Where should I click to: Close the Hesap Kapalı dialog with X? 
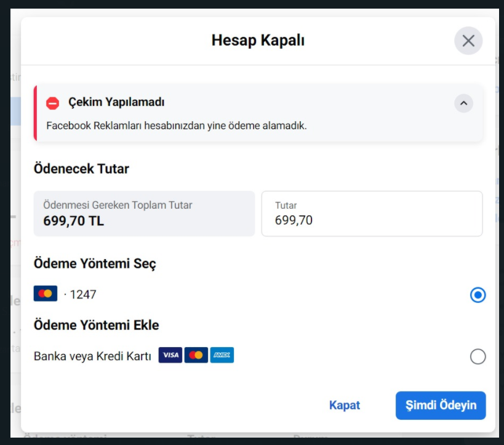468,41
